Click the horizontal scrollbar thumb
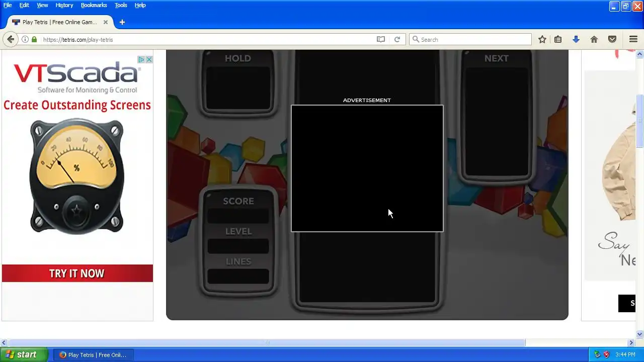 point(267,343)
